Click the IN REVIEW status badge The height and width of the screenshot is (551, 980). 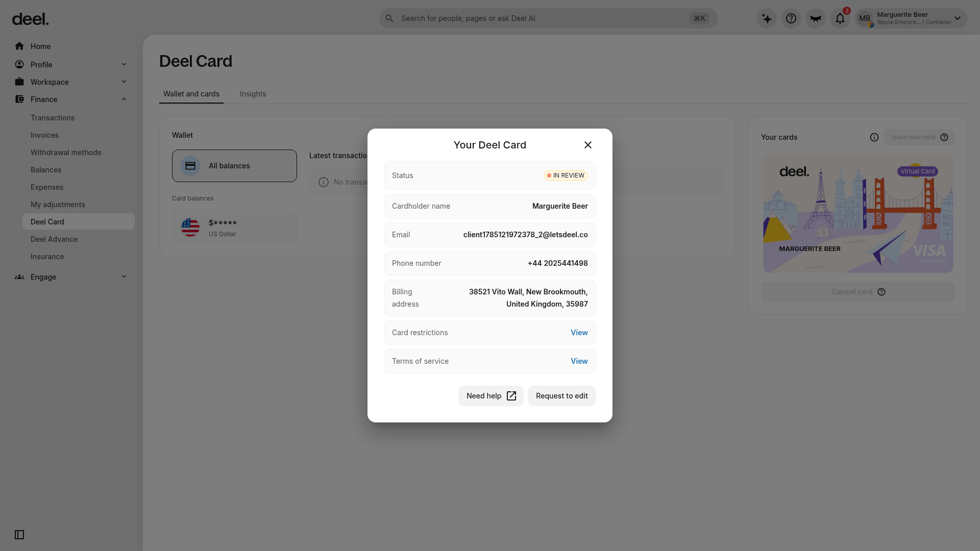566,176
